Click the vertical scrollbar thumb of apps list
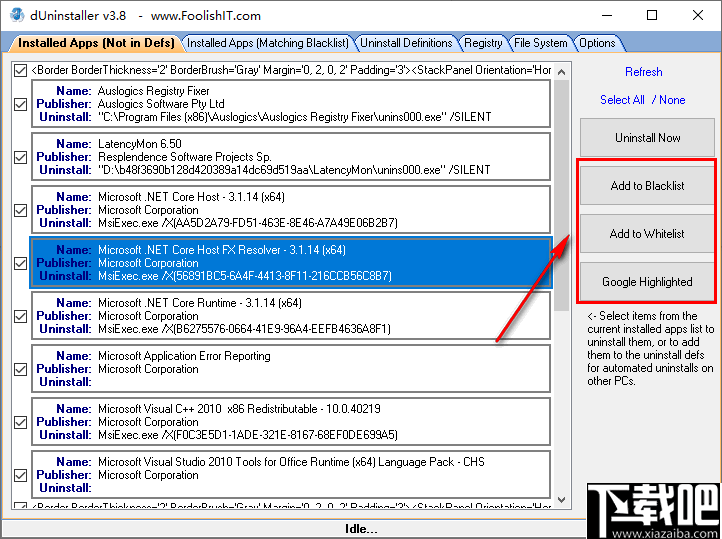Viewport: 722px width, 539px height. pyautogui.click(x=561, y=195)
